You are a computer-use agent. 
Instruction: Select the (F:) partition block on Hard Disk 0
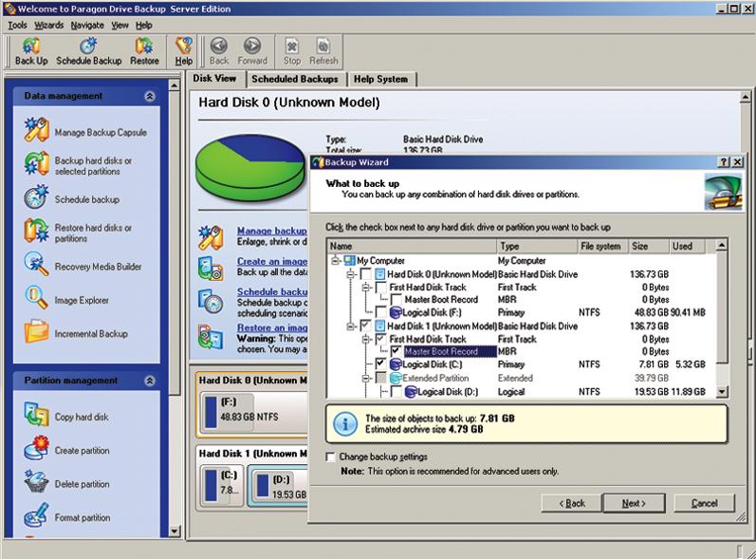coord(253,411)
